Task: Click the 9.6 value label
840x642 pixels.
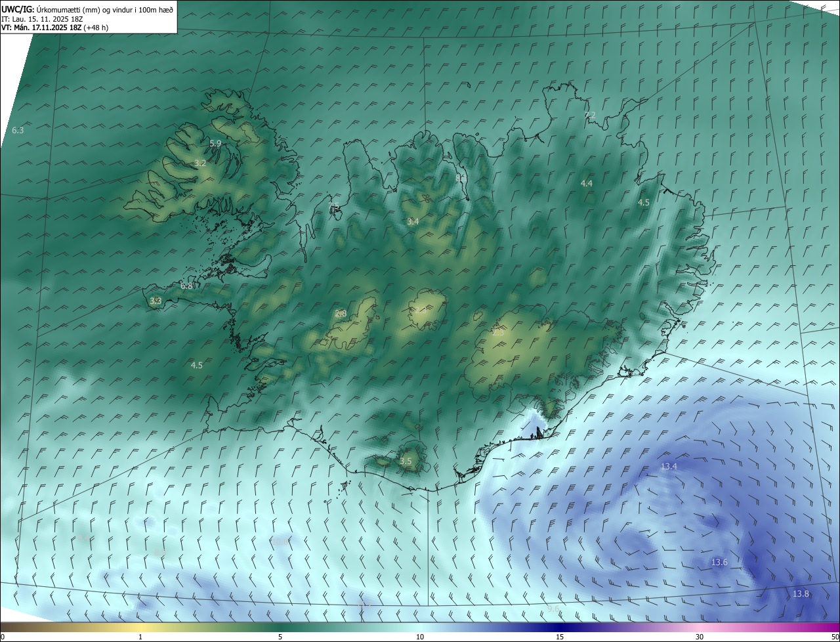Action: tap(553, 609)
